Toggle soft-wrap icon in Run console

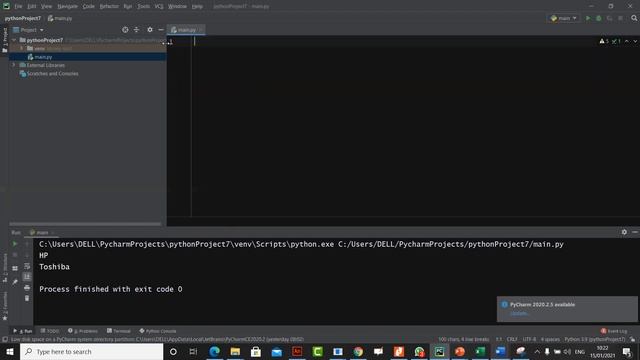click(27, 266)
